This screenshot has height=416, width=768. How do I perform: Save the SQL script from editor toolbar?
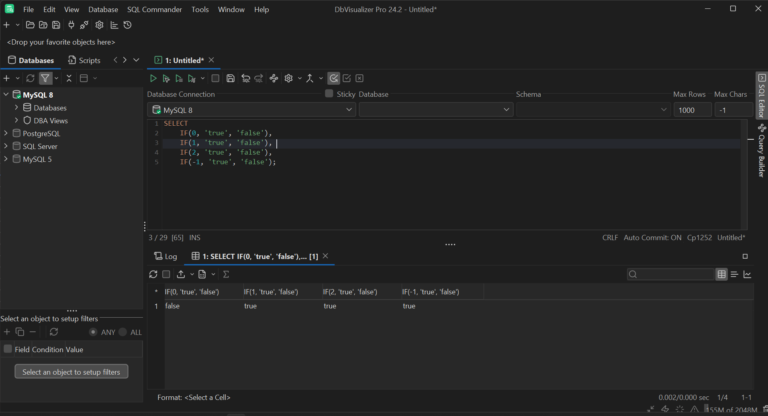click(x=231, y=78)
